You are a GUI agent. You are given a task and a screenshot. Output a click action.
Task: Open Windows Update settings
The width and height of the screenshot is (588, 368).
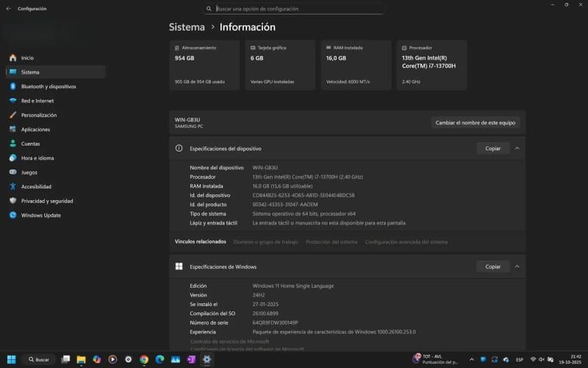click(56, 215)
